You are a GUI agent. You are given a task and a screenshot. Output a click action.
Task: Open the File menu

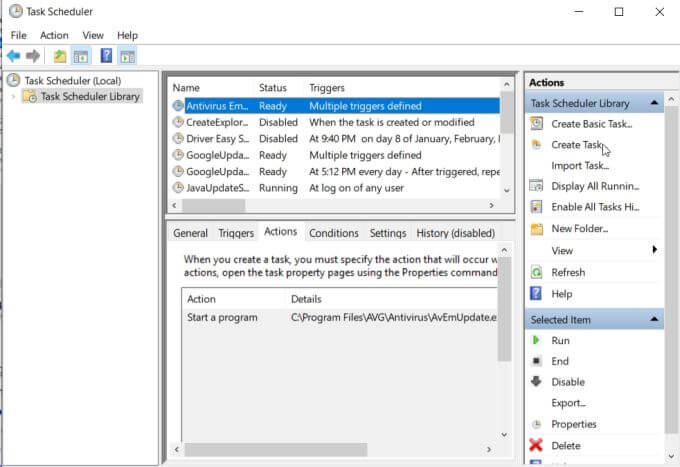[x=19, y=35]
